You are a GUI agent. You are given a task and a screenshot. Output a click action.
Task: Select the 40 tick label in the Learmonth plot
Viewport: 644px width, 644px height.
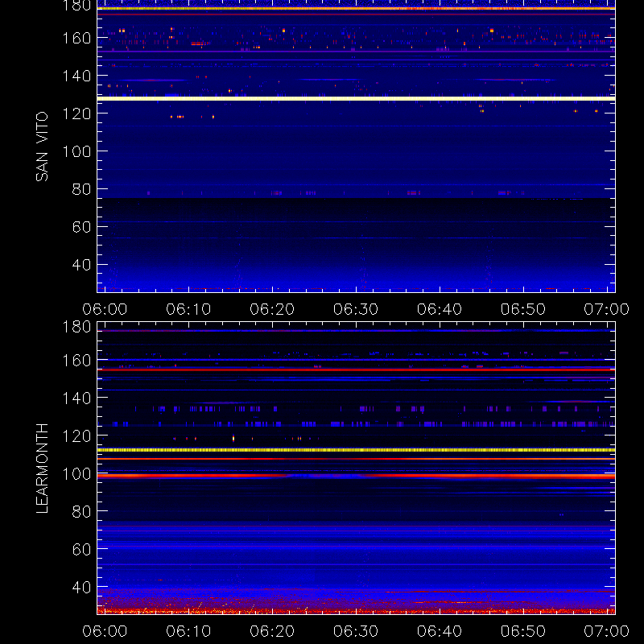(81, 588)
